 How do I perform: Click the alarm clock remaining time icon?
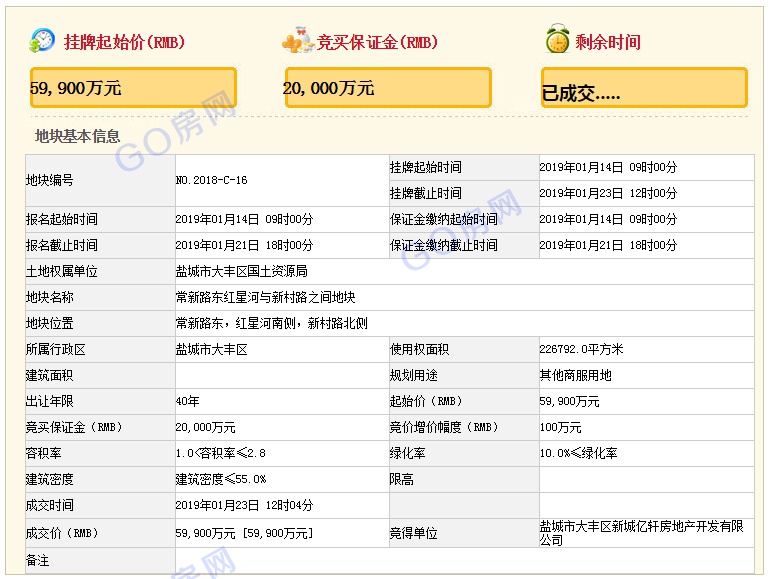(x=557, y=40)
